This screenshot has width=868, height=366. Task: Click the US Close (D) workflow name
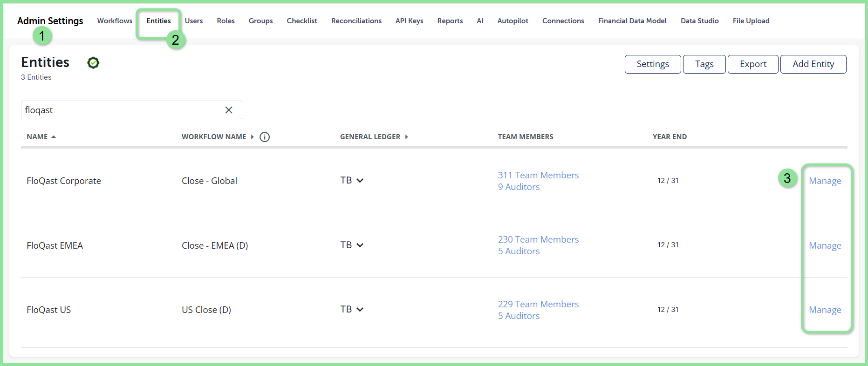(x=206, y=310)
